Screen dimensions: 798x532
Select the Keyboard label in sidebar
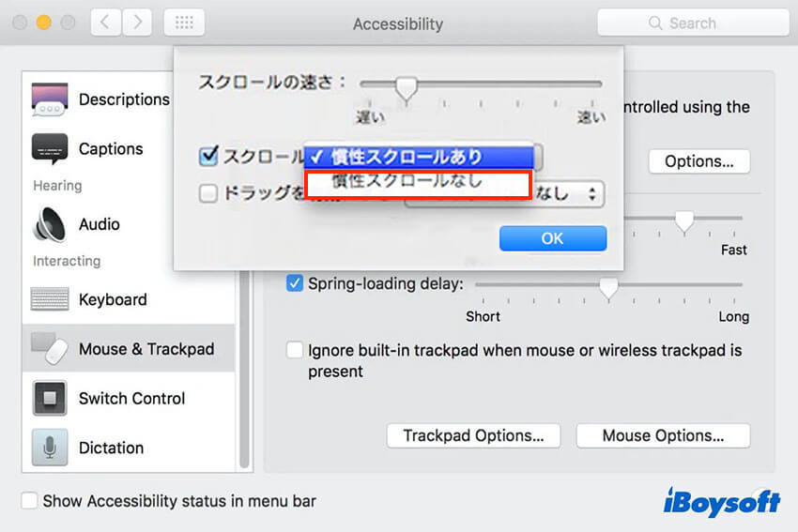[113, 299]
